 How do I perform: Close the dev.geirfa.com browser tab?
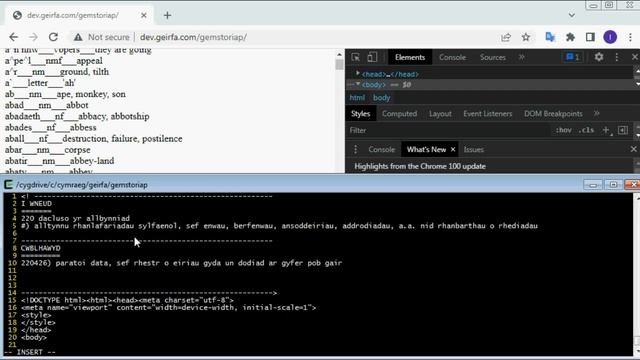click(x=144, y=16)
